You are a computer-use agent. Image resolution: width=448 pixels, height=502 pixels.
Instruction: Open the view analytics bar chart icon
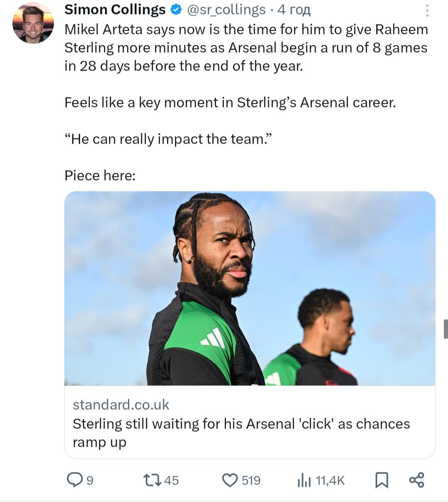[304, 480]
